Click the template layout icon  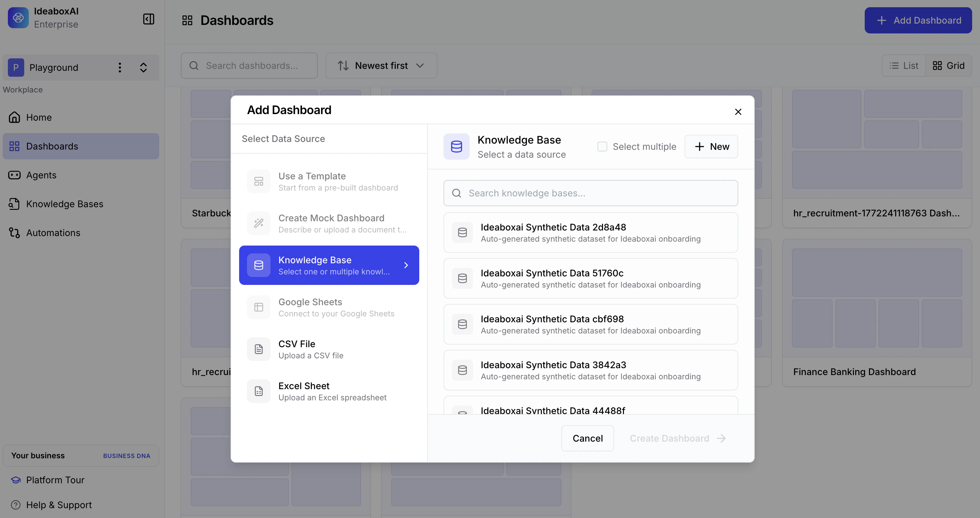(x=259, y=181)
